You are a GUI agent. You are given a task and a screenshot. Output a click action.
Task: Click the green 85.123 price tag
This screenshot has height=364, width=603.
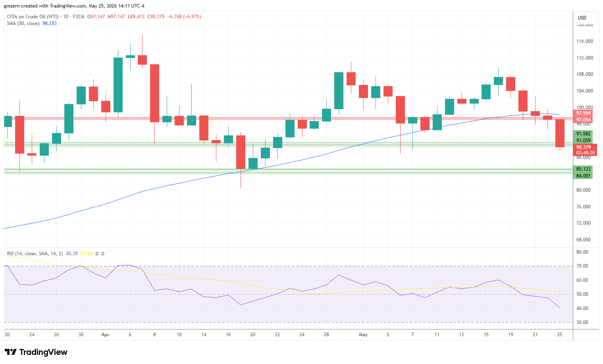tap(584, 169)
